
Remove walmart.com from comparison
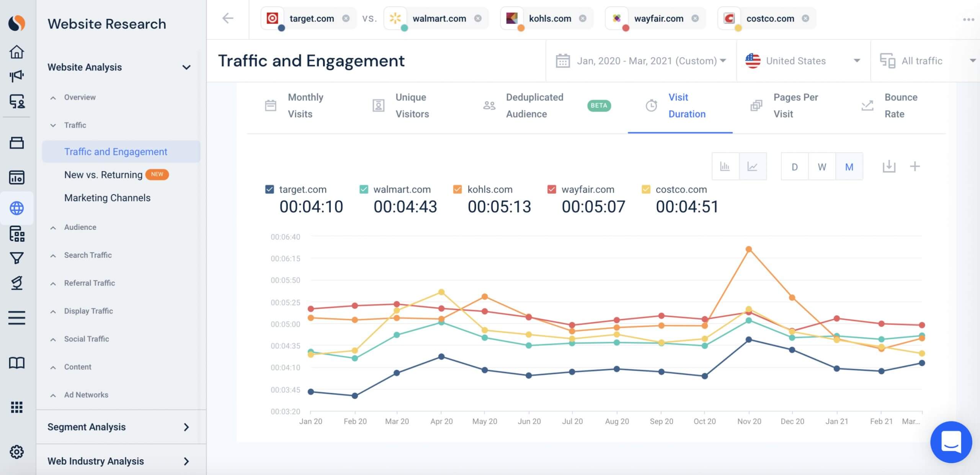tap(478, 18)
